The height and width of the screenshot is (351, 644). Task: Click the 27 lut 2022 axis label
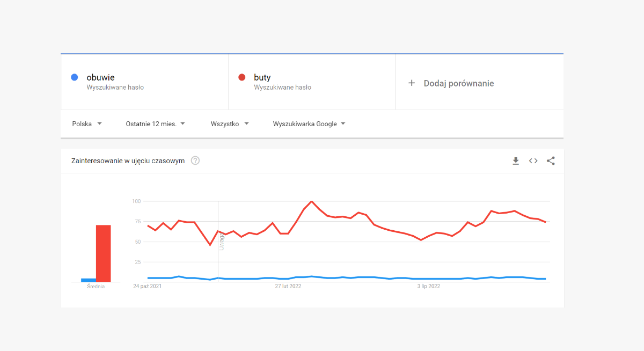click(288, 287)
